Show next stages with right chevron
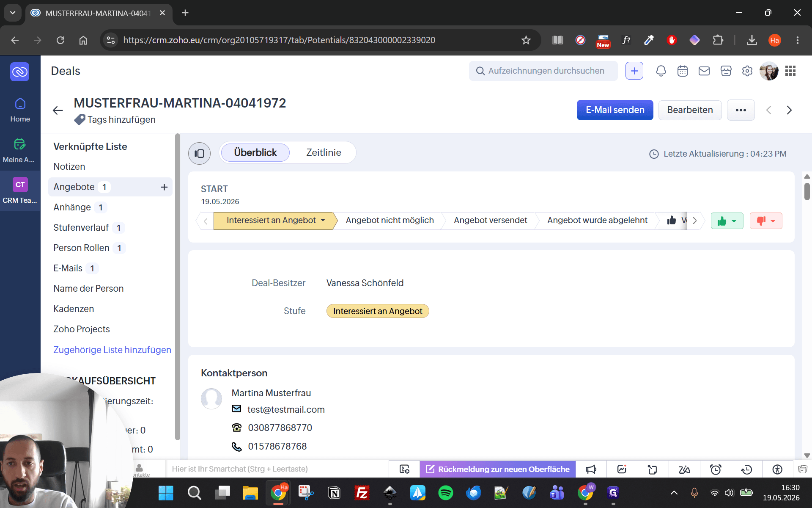This screenshot has width=812, height=508. pos(695,221)
